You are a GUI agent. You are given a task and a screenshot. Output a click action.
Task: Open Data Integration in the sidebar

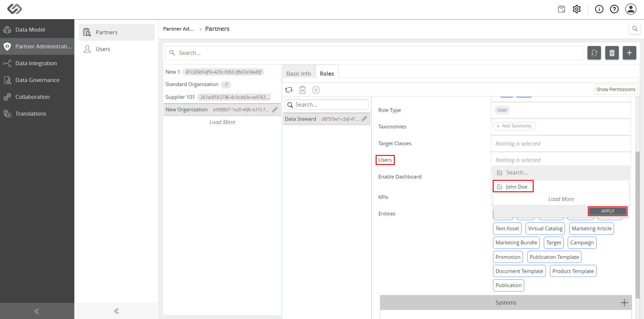pyautogui.click(x=37, y=63)
